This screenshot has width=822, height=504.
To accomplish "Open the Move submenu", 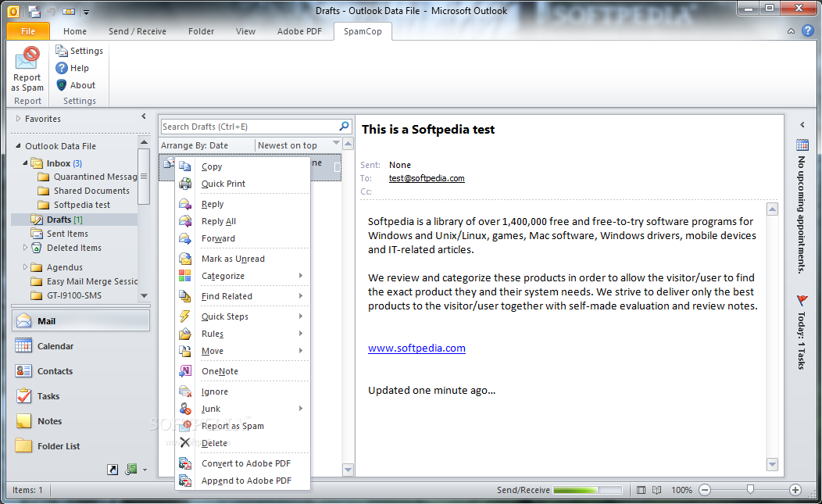I will click(243, 351).
